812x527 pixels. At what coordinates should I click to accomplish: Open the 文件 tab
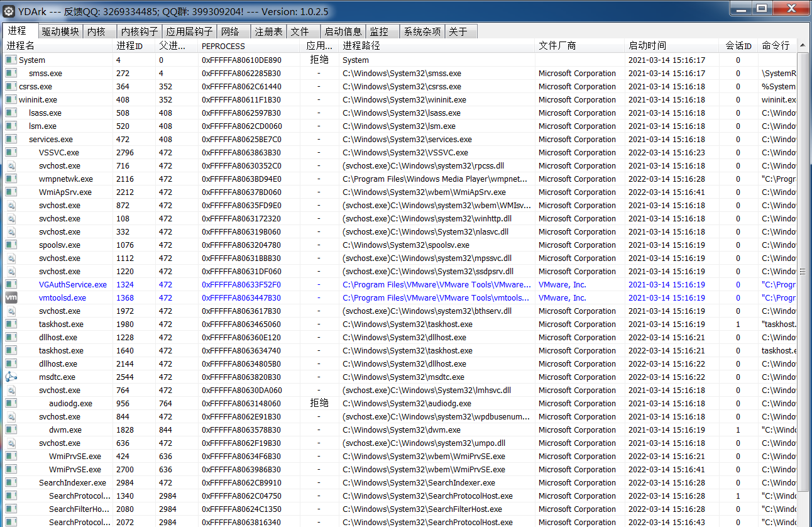click(x=303, y=31)
